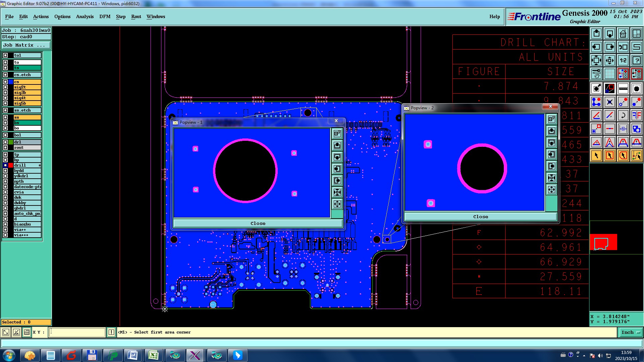Select the 1:2 zoom scale icon
This screenshot has width=644, height=362.
[623, 60]
